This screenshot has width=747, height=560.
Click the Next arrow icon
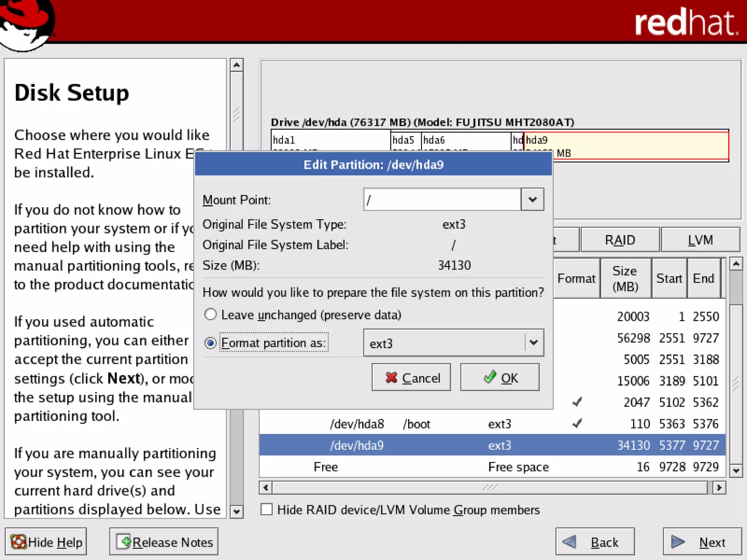click(x=678, y=542)
